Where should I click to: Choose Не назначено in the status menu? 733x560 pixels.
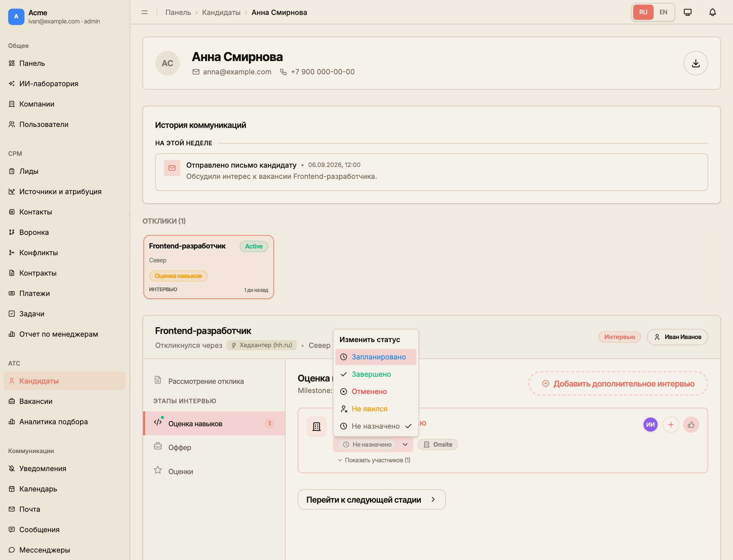pyautogui.click(x=376, y=426)
